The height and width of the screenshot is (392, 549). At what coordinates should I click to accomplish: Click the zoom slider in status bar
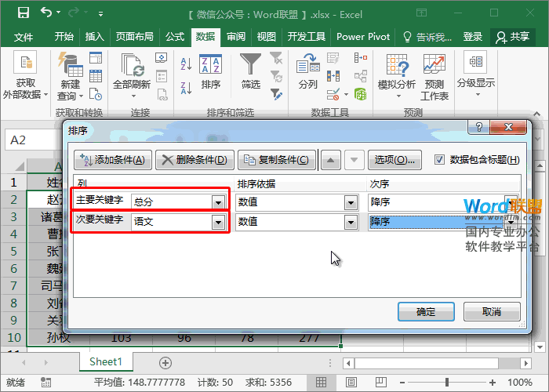[x=488, y=382]
